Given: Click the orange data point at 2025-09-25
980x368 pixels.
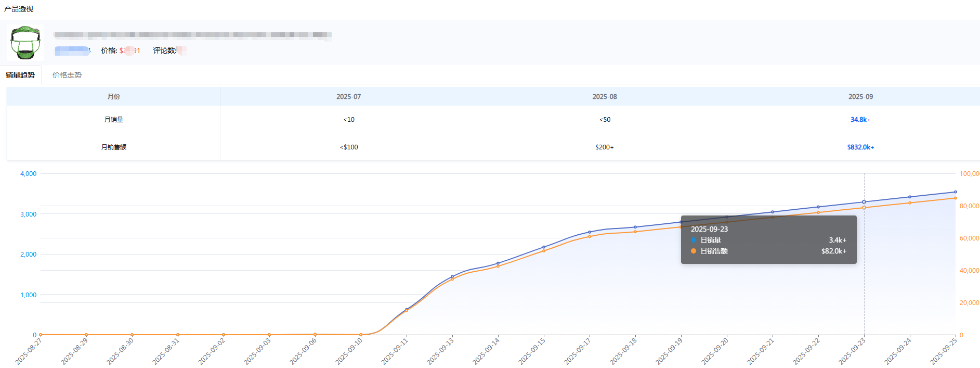Looking at the screenshot, I should click(x=955, y=198).
